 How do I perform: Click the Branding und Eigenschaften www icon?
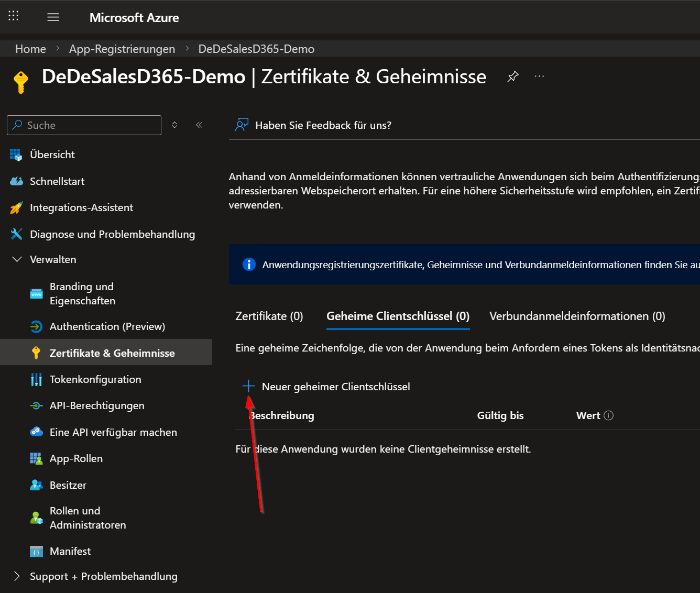click(36, 294)
